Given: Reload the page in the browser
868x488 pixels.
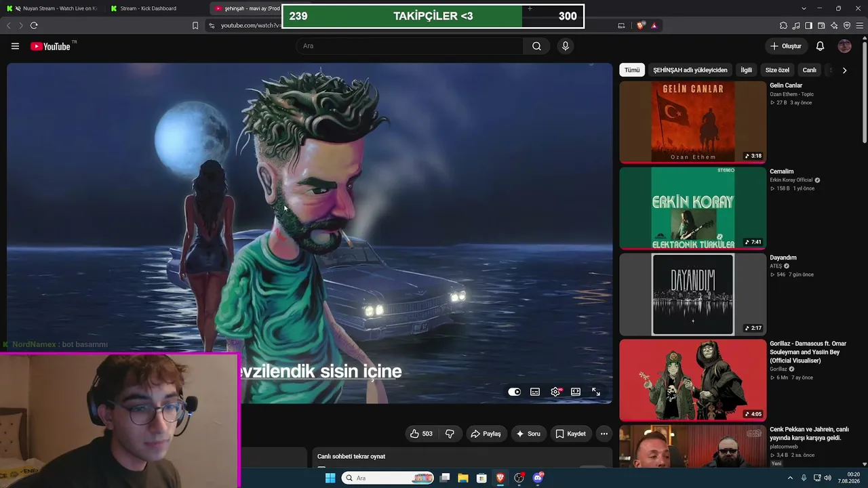Looking at the screenshot, I should coord(34,26).
